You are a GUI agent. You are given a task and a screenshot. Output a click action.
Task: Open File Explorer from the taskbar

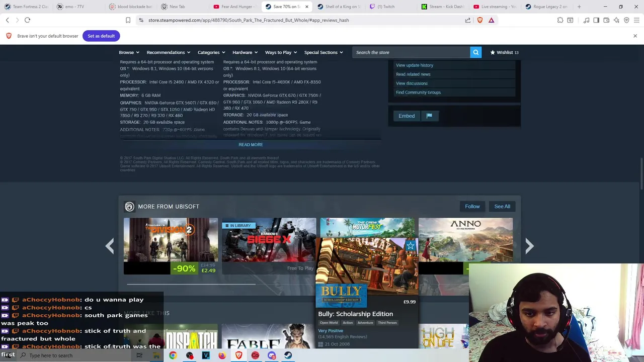[x=156, y=355]
